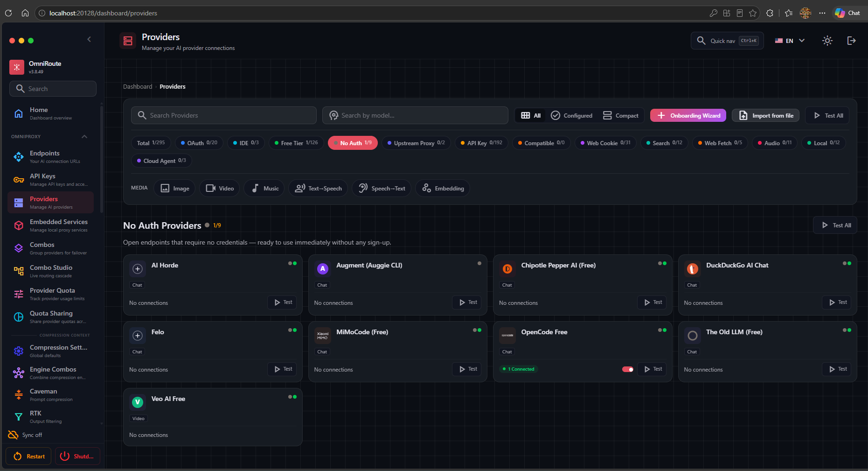Select the API Key 0/192 filter tab

click(x=482, y=143)
